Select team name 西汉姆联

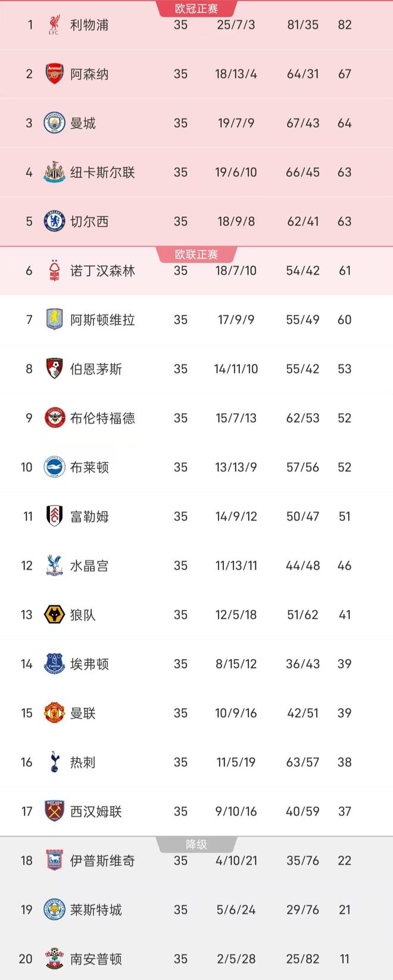tap(96, 812)
